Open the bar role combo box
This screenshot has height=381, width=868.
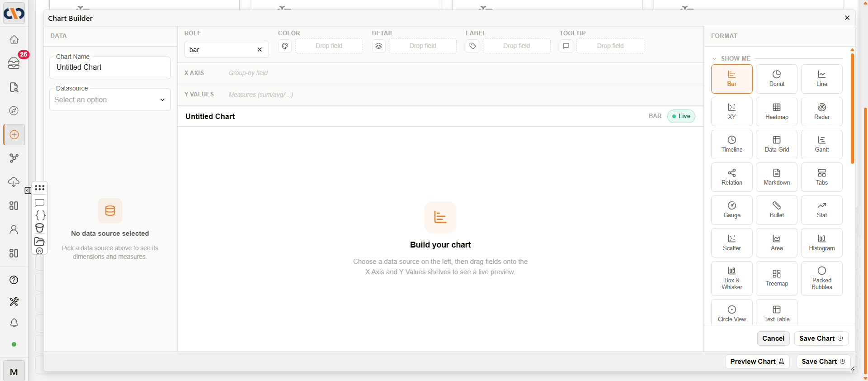coord(226,49)
